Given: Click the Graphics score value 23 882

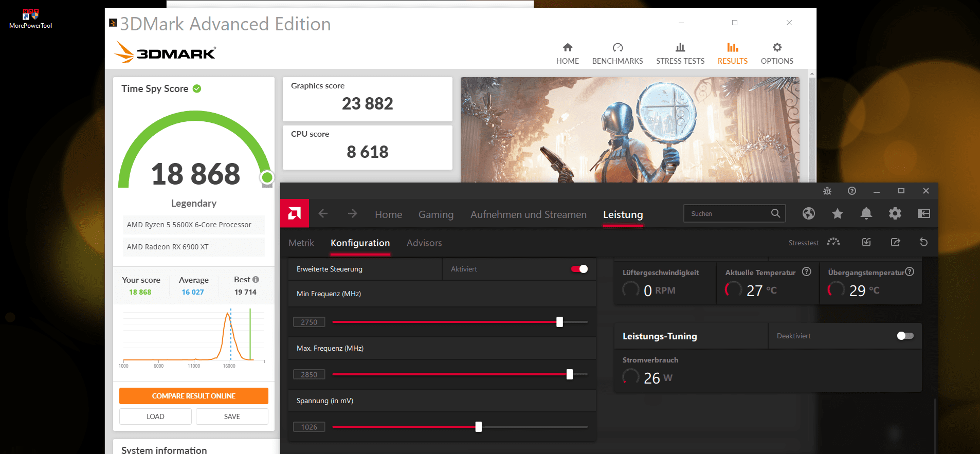Looking at the screenshot, I should click(x=368, y=104).
